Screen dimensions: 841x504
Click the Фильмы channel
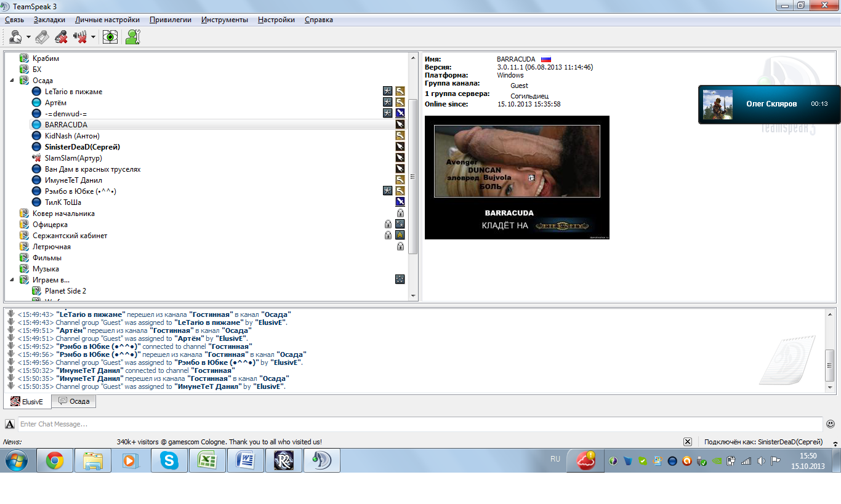click(47, 258)
